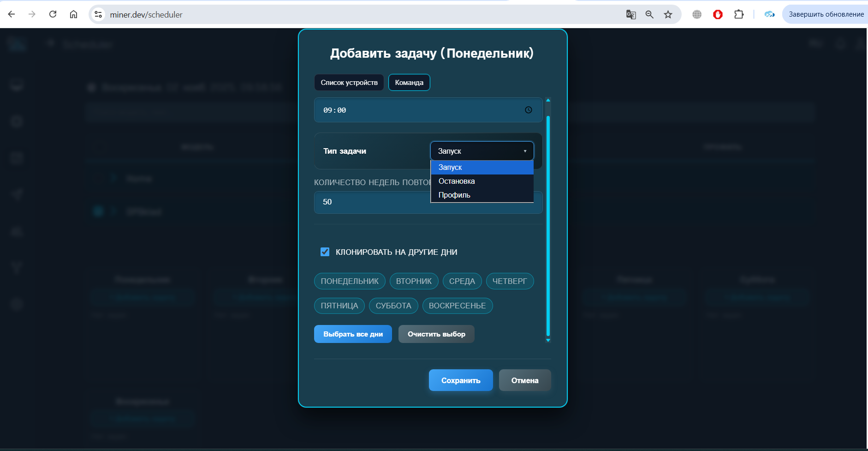Screen dimensions: 868x451
Task: Choose "Профиль" from the task type list
Action: click(482, 195)
